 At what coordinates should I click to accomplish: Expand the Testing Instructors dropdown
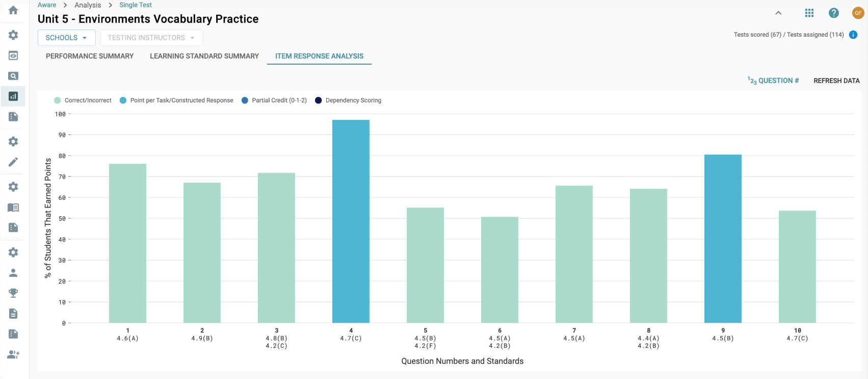[x=151, y=38]
